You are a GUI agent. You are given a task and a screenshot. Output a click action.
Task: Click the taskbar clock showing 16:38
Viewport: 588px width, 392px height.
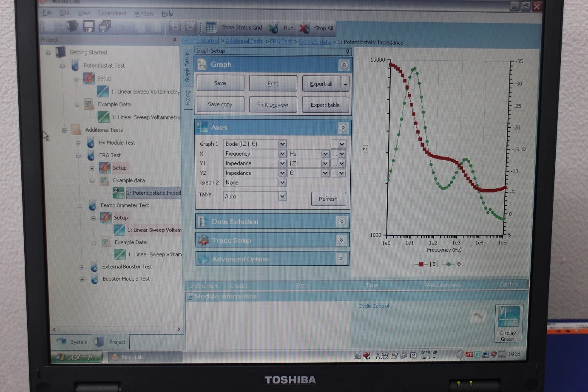[514, 354]
